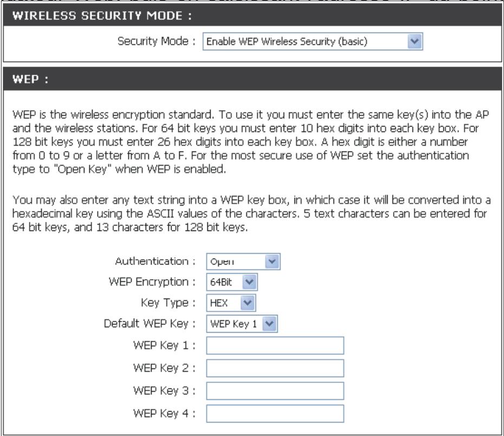Open the Key Type HEX dropdown
This screenshot has height=436, width=504.
(231, 303)
